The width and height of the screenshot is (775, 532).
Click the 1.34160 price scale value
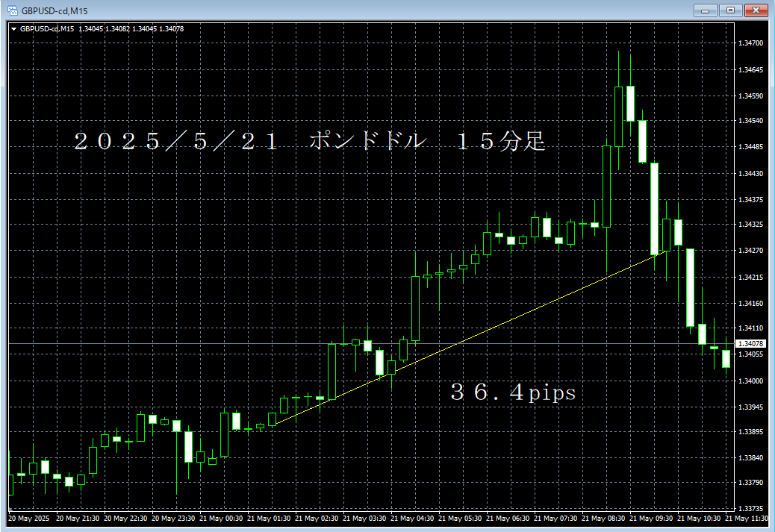tap(750, 303)
